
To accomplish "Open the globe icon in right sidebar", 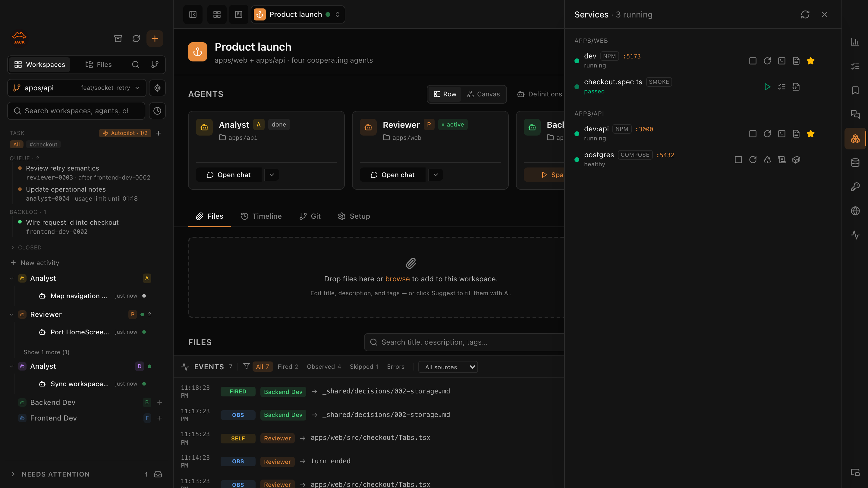I will click(855, 211).
